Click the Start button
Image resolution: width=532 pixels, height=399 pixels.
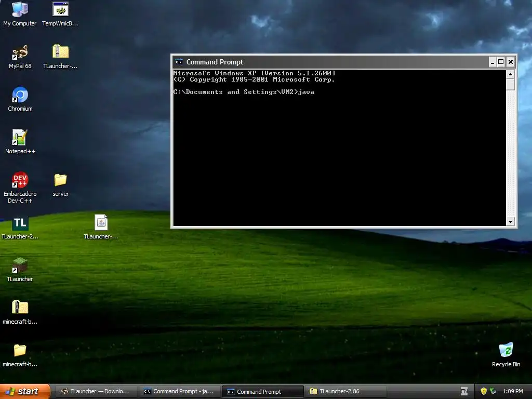(x=24, y=391)
